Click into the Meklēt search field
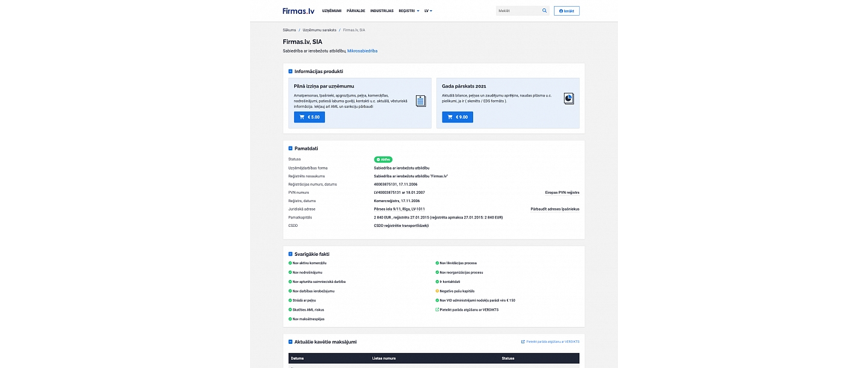Screen dimensions: 868x368 point(517,11)
